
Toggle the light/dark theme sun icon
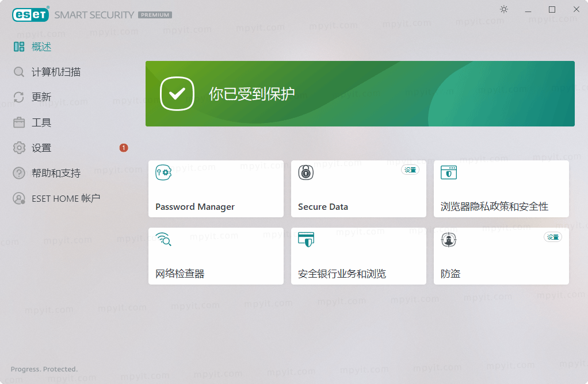503,9
